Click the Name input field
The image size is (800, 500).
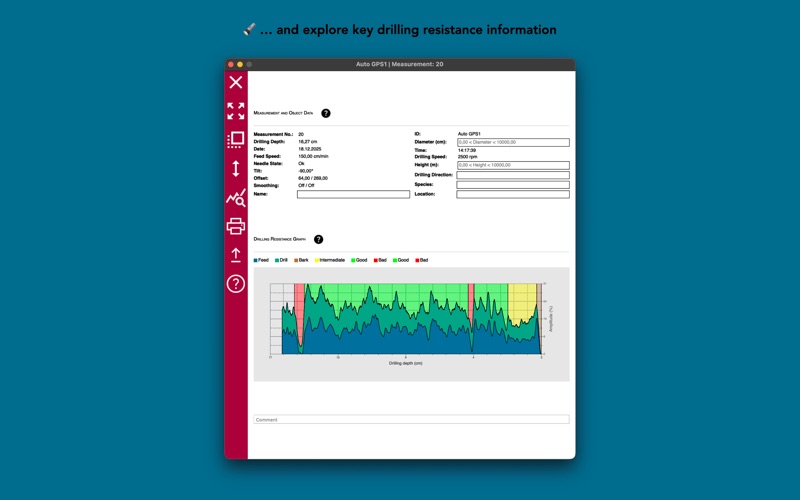tap(354, 194)
